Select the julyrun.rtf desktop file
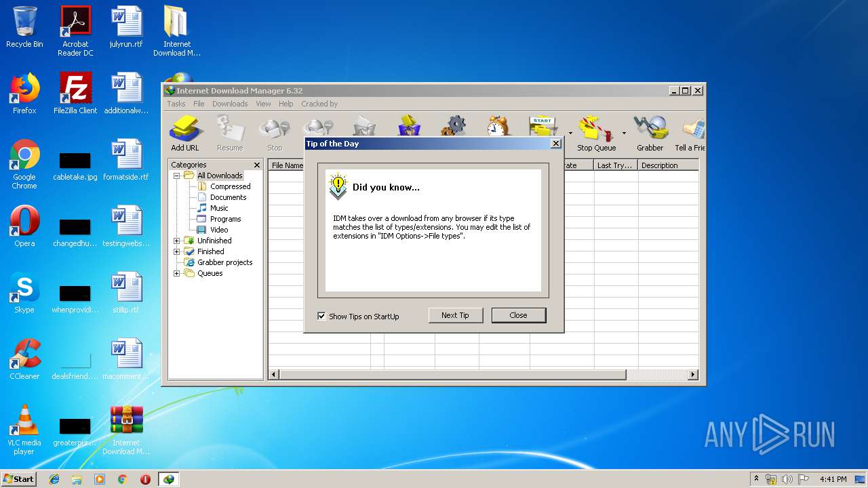868x488 pixels. click(126, 27)
